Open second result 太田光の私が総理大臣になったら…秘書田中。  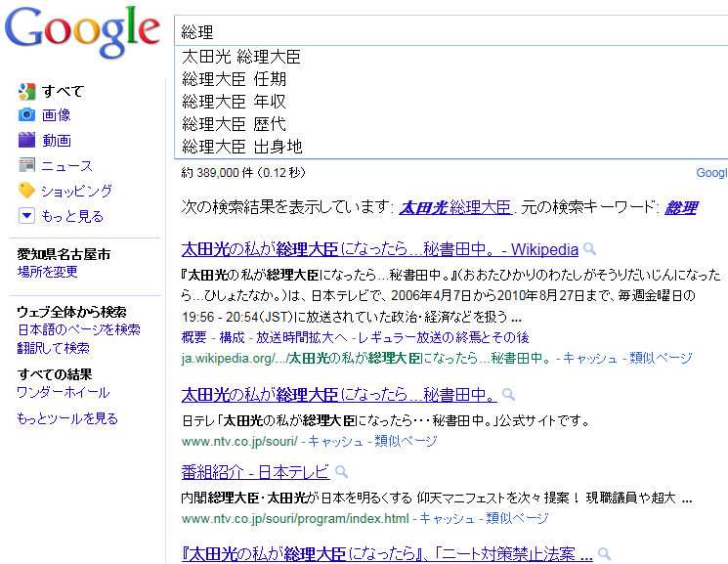tap(339, 395)
